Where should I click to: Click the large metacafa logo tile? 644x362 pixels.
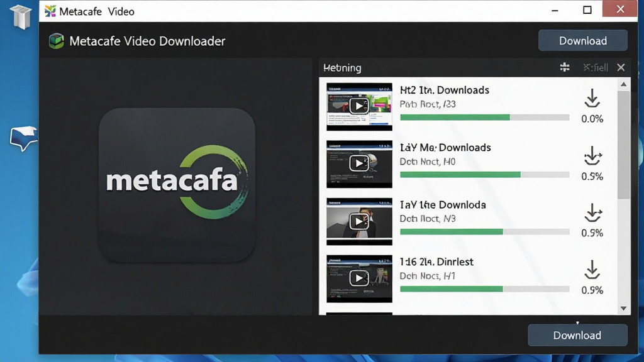point(177,185)
